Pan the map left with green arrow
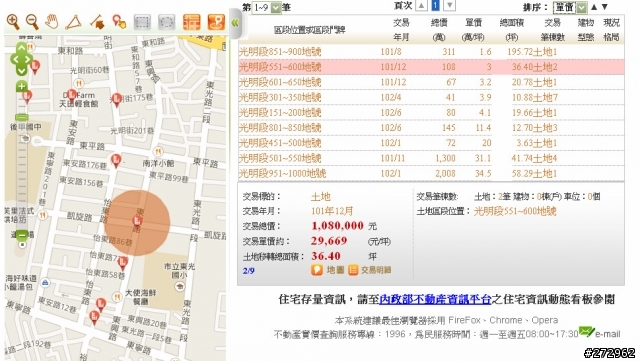 (15, 60)
